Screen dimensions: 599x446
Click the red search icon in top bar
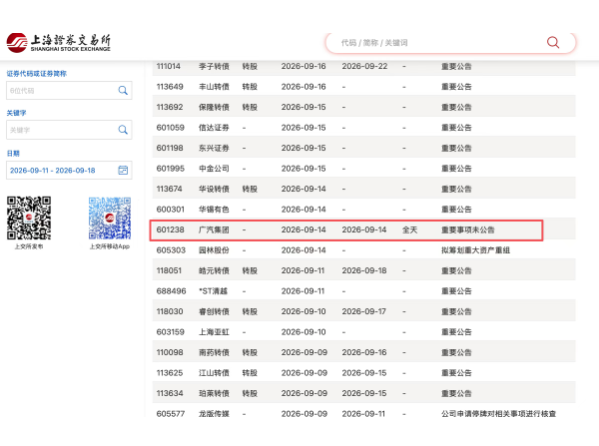tap(553, 42)
